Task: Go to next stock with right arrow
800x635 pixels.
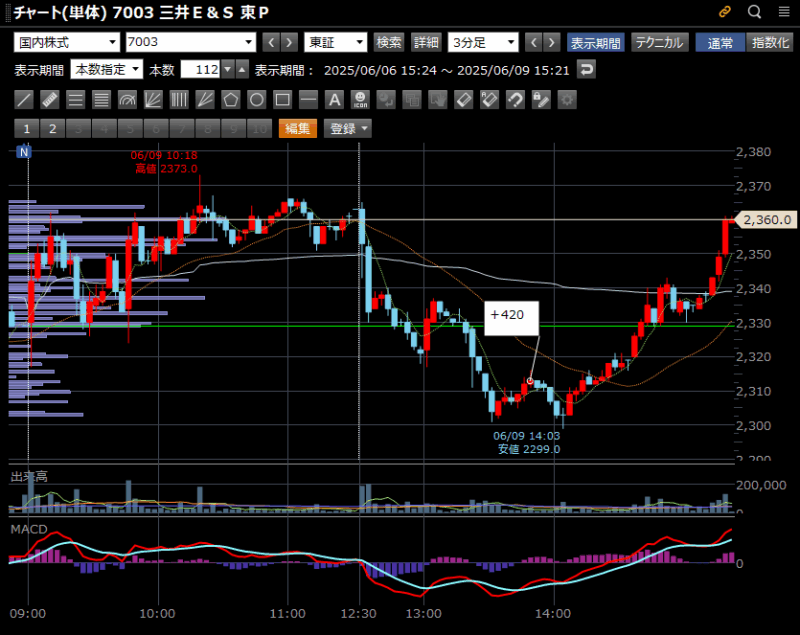Action: click(x=289, y=42)
